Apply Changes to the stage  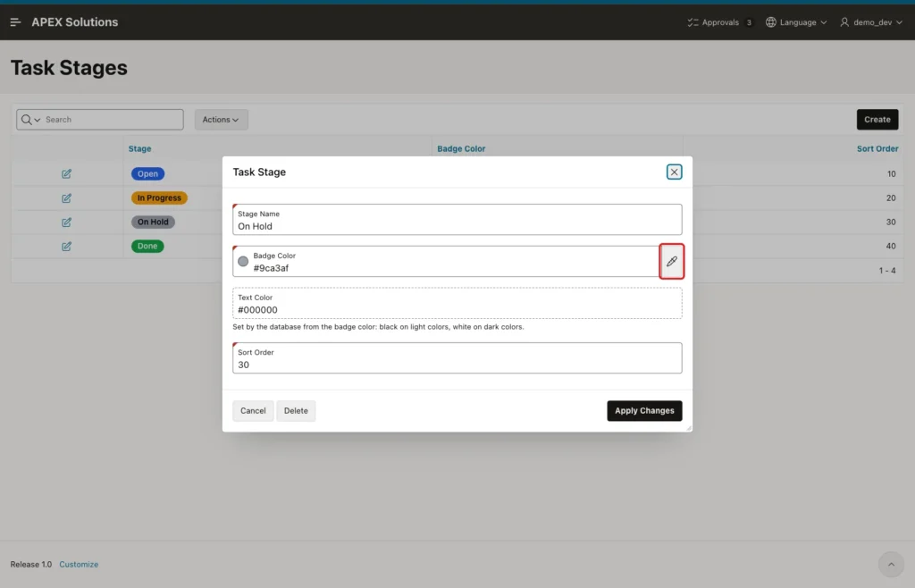644,411
